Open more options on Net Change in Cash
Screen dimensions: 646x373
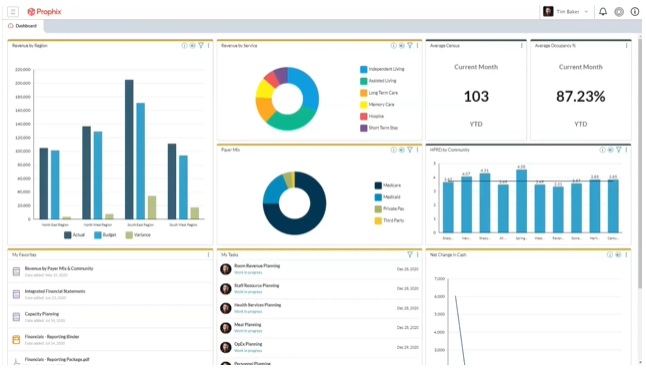[x=626, y=255]
